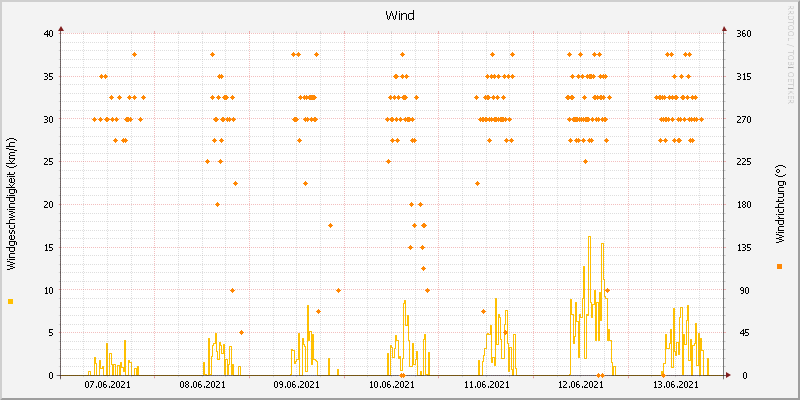The image size is (800, 400).
Task: Click the right axis value 45
Action: (x=744, y=333)
